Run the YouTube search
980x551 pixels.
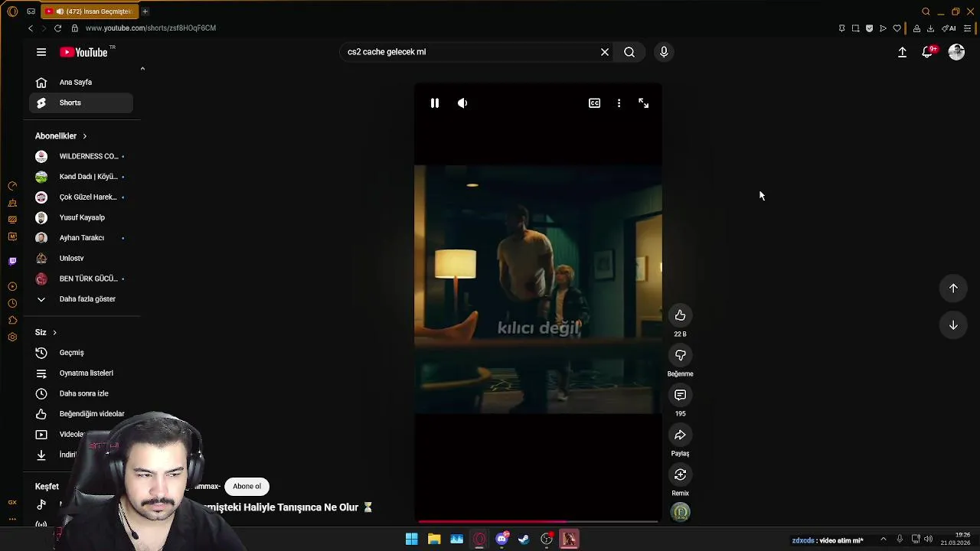click(x=629, y=52)
